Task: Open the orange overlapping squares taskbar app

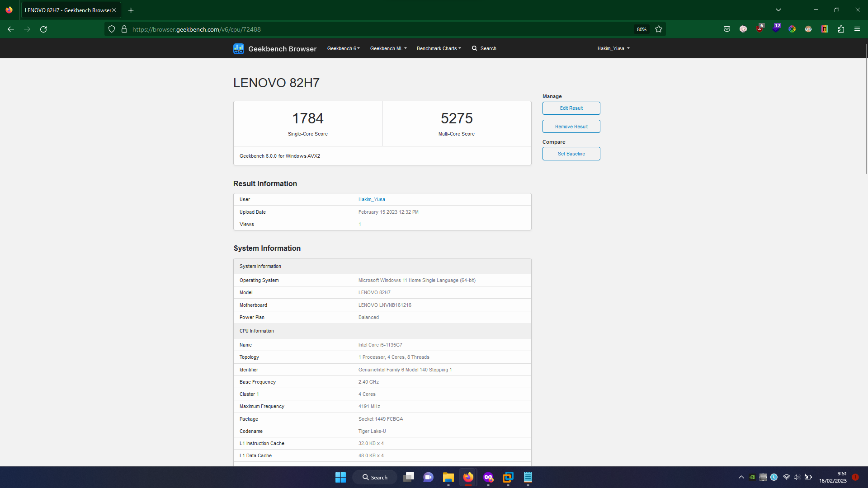Action: tap(508, 477)
